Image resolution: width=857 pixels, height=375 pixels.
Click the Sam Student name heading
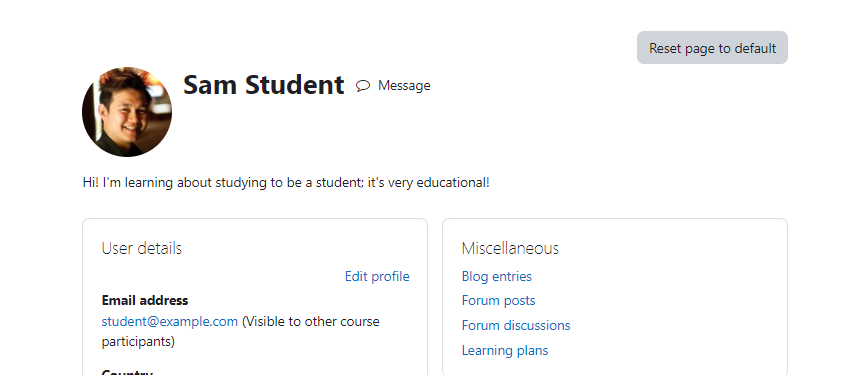(263, 85)
